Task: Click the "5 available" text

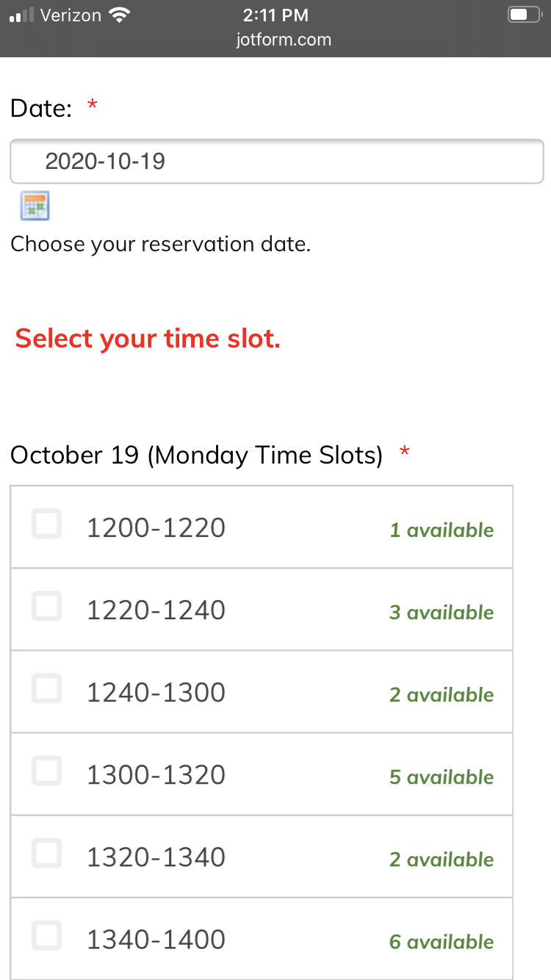Action: pyautogui.click(x=441, y=777)
